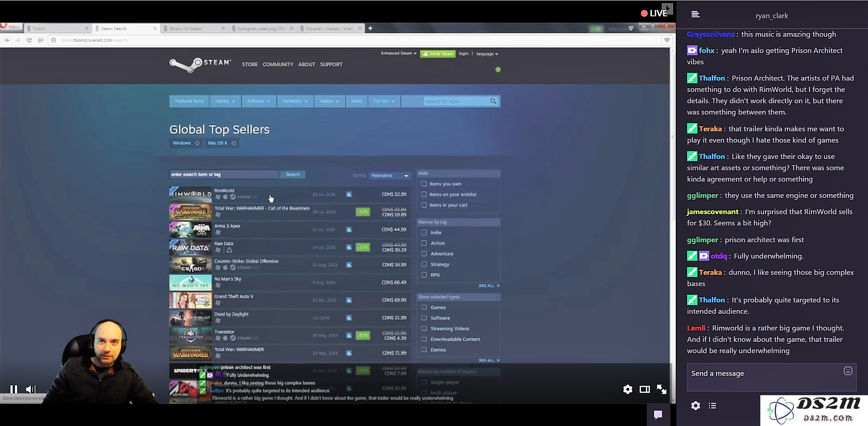Open video settings gear on player
This screenshot has width=868, height=426.
point(627,389)
